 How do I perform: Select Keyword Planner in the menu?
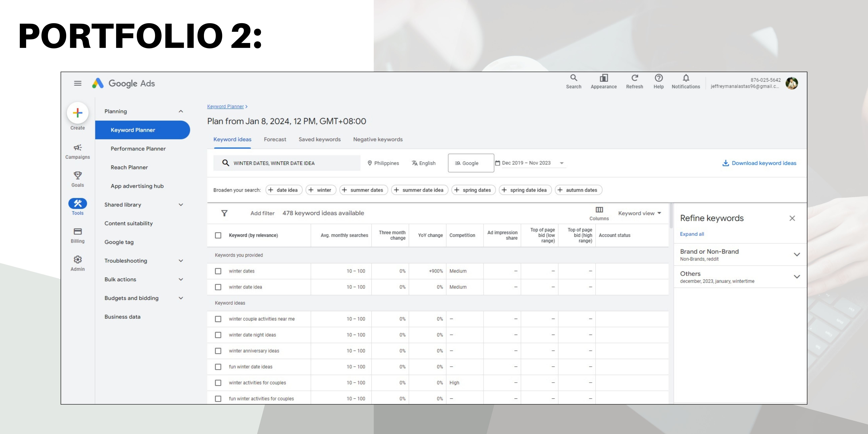pyautogui.click(x=142, y=130)
